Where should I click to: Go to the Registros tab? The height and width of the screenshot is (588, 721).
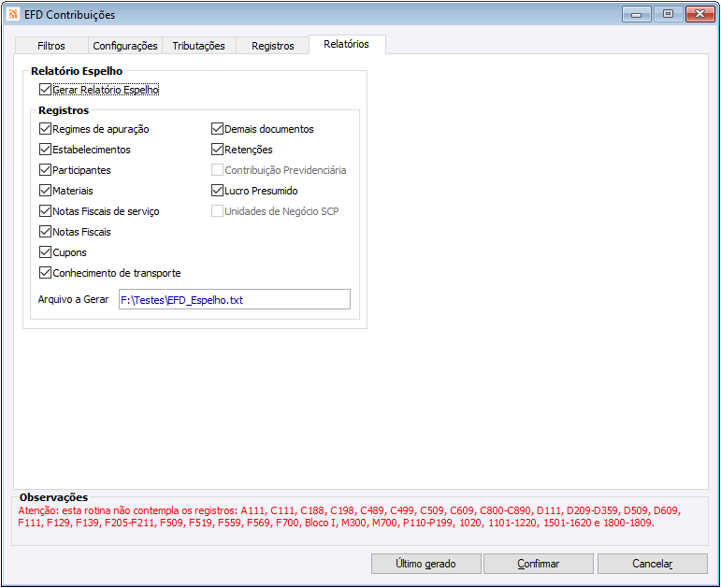[273, 46]
